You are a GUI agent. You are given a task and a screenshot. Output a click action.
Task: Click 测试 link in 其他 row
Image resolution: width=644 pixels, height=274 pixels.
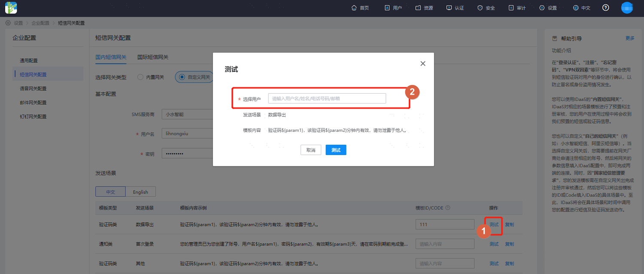click(x=494, y=263)
